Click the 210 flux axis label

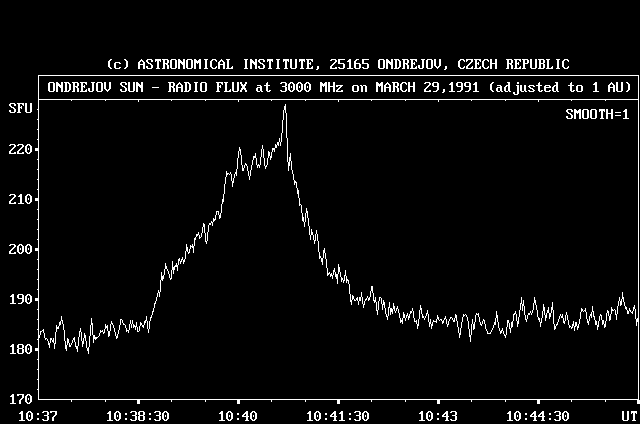[x=20, y=199]
